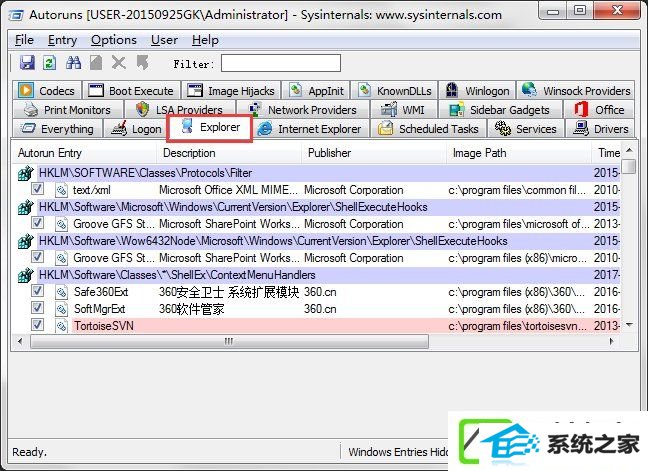Click the 360.cn publisher of Safe360Ext

pyautogui.click(x=320, y=292)
